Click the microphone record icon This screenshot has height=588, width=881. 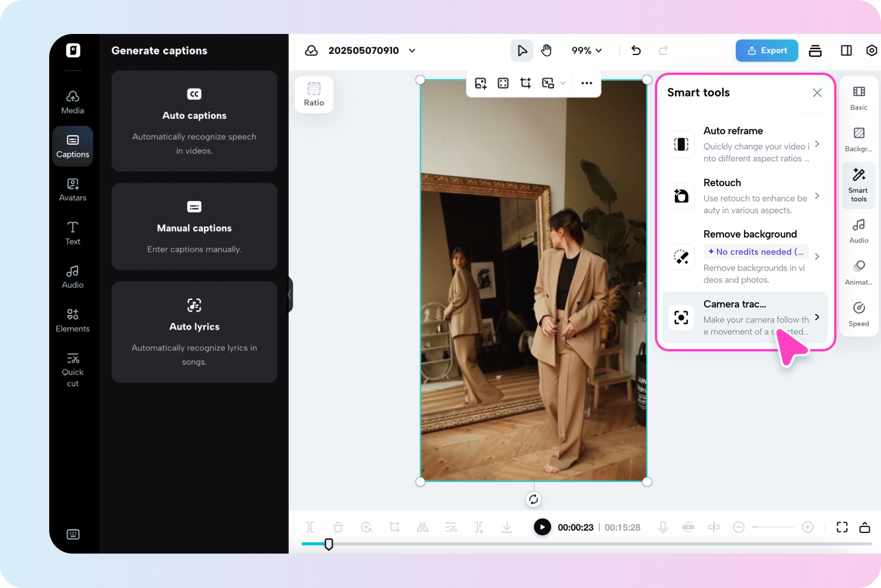(663, 527)
